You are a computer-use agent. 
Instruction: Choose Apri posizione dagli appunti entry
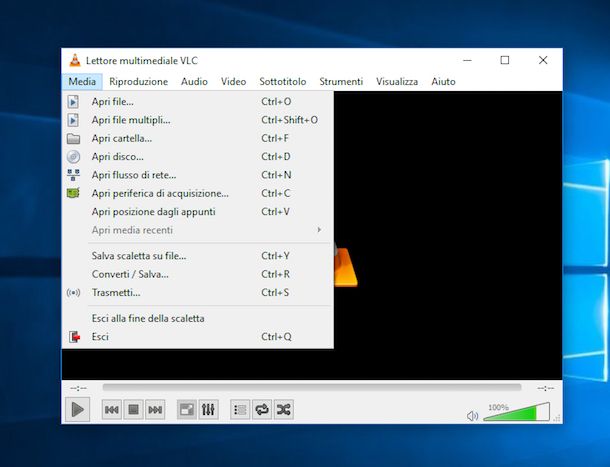[x=198, y=212]
